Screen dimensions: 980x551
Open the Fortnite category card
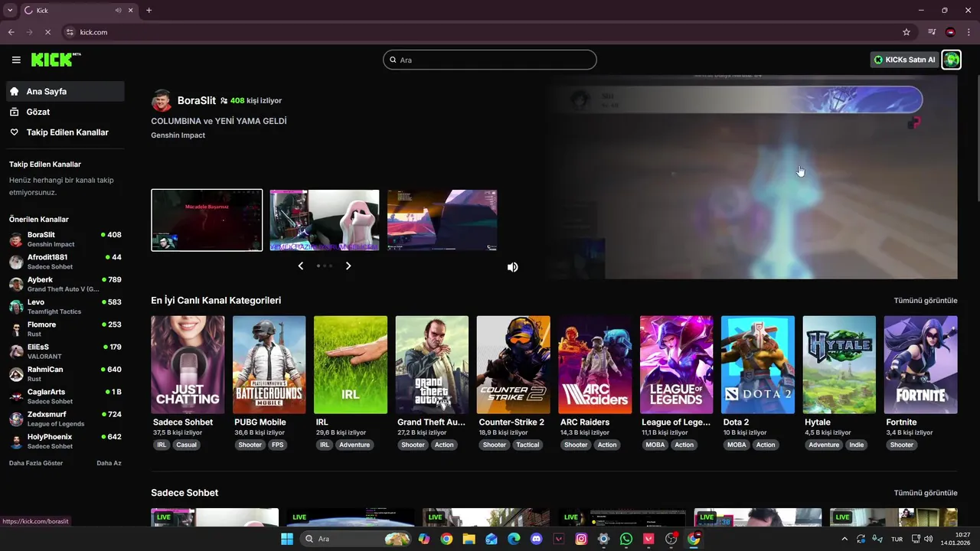tap(920, 365)
